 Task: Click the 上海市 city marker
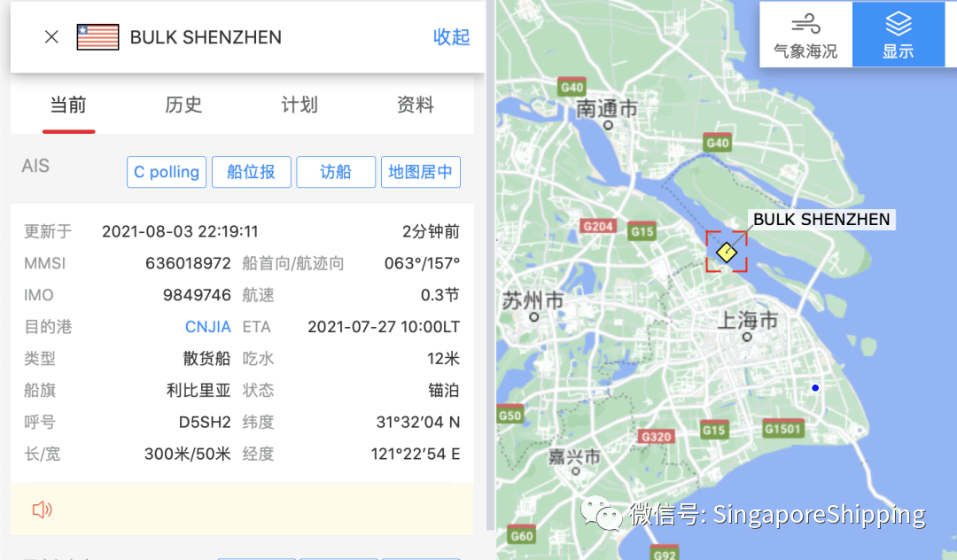click(x=747, y=337)
